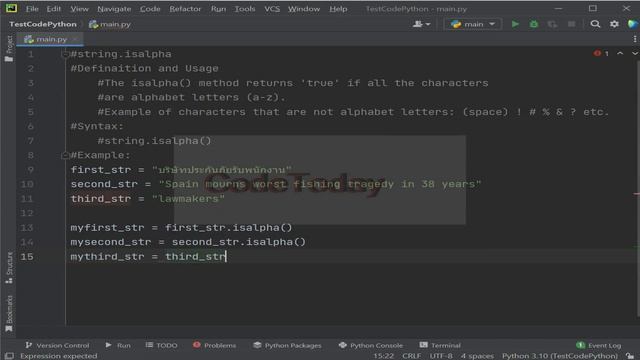
Task: Click the PyCharm logo icon in the title bar
Action: (11, 8)
